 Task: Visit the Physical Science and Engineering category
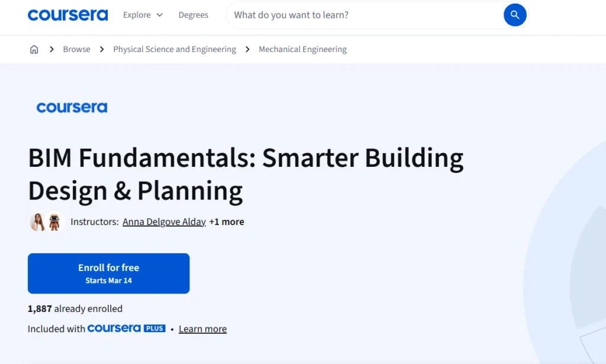[x=174, y=49]
